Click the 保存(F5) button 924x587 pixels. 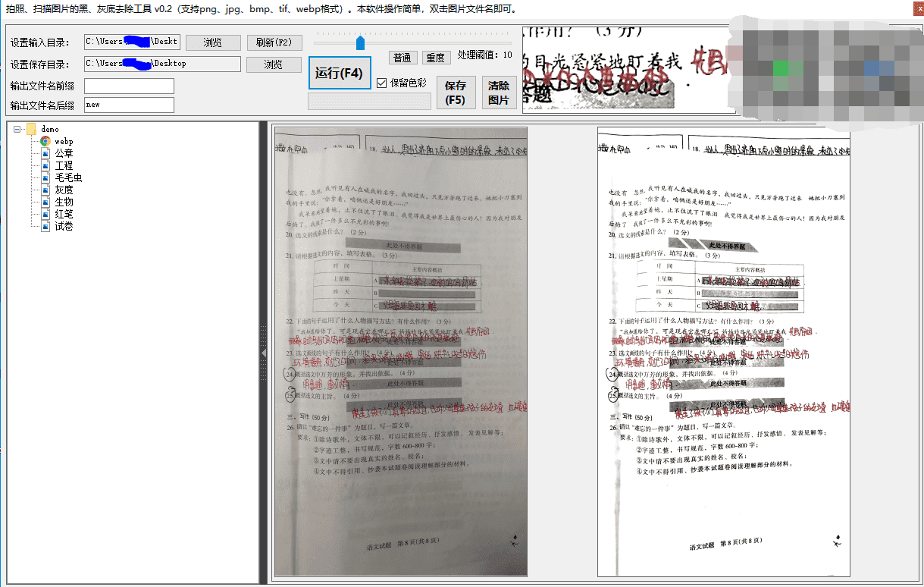[456, 92]
